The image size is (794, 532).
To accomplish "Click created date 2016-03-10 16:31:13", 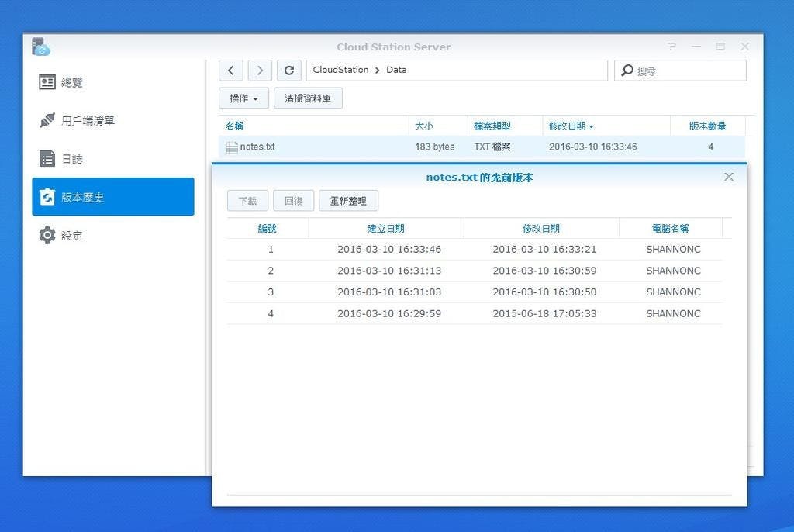I will point(389,271).
